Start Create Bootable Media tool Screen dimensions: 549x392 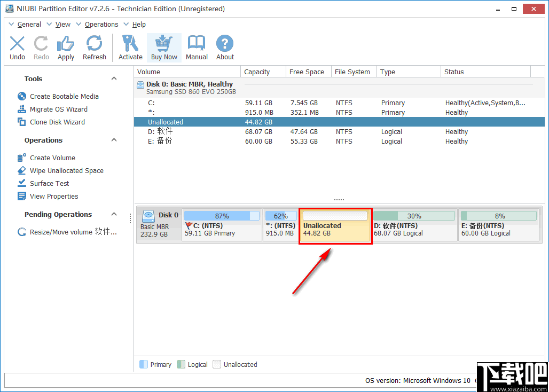[x=60, y=96]
